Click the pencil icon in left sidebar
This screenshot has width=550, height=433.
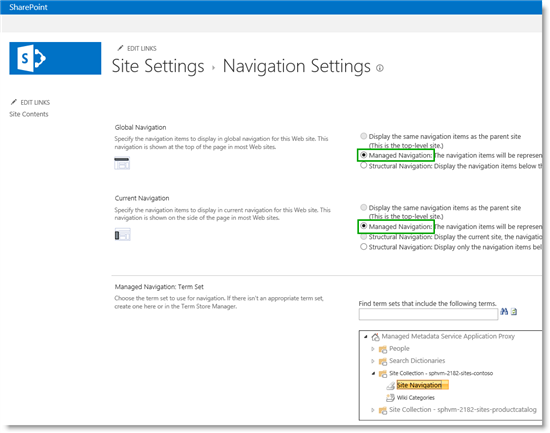coord(14,102)
